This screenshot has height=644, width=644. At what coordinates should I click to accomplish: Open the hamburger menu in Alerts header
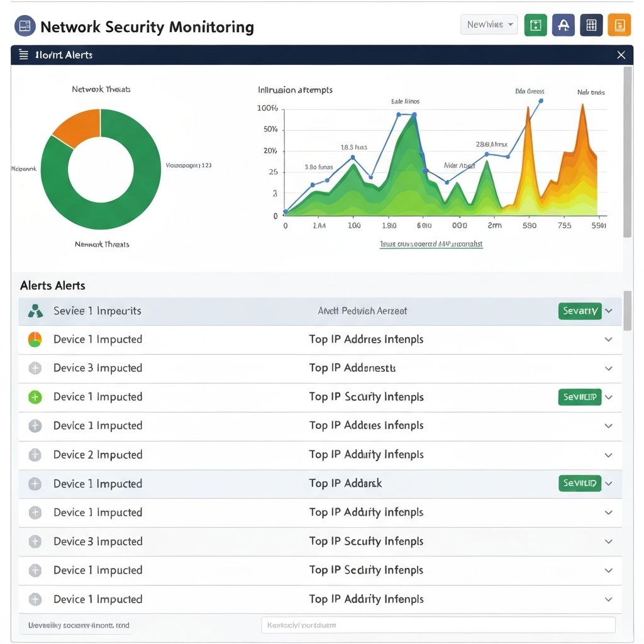pyautogui.click(x=24, y=55)
